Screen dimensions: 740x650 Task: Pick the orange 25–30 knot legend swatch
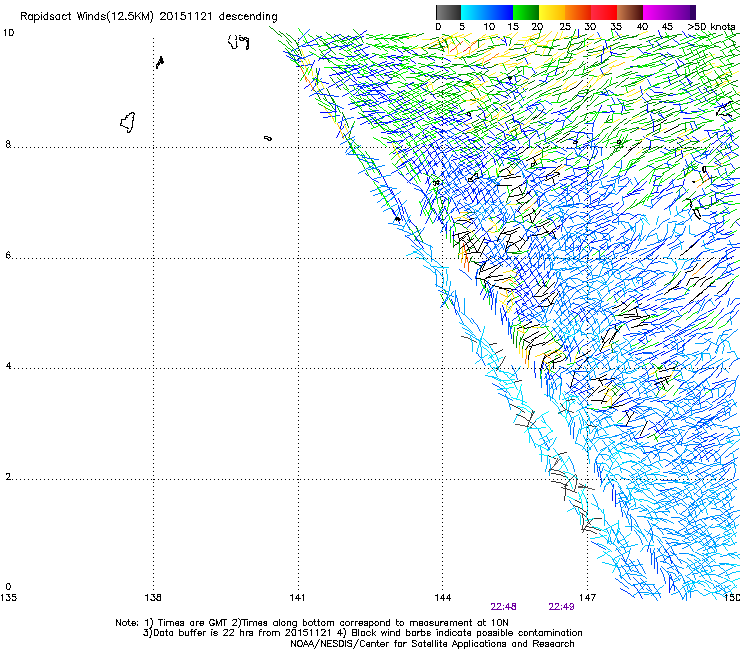pos(578,12)
